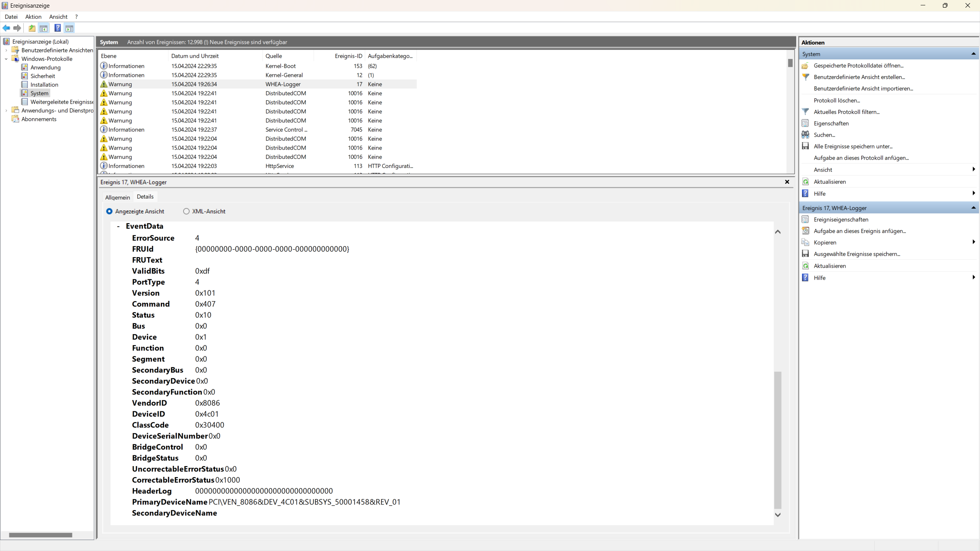Select the Angezeigte Ansicht radio button

click(109, 211)
